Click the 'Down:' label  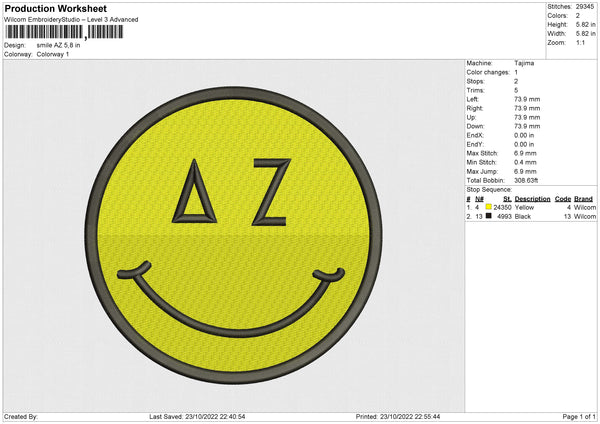click(x=475, y=126)
